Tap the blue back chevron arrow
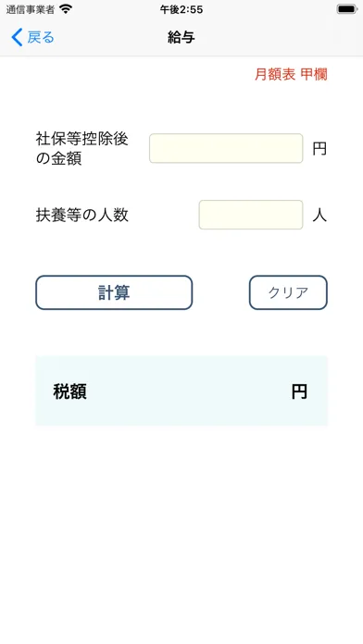The image size is (363, 644). point(17,37)
